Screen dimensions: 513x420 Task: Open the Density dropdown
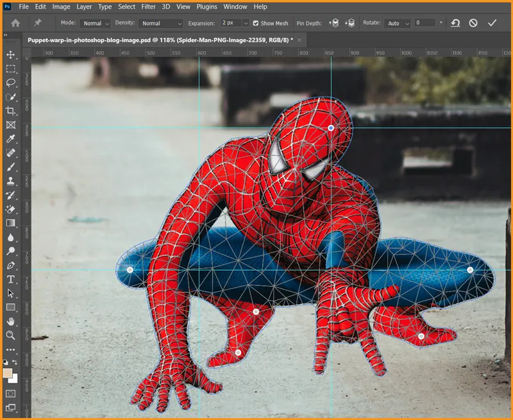[x=161, y=23]
